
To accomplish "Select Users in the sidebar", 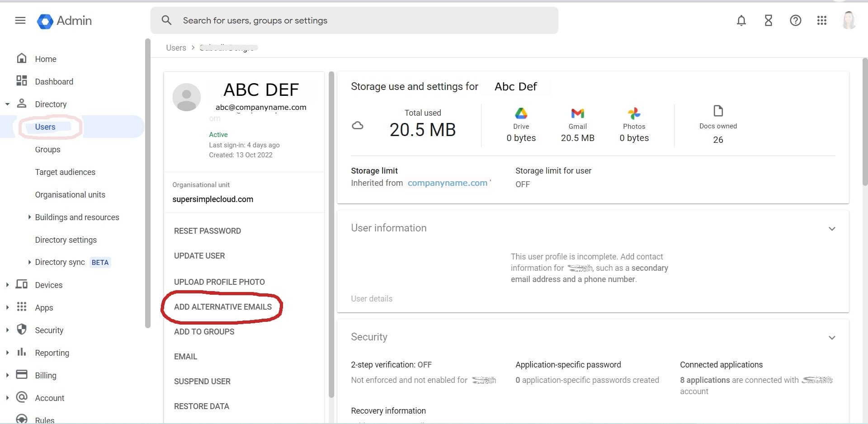I will pyautogui.click(x=72, y=127).
